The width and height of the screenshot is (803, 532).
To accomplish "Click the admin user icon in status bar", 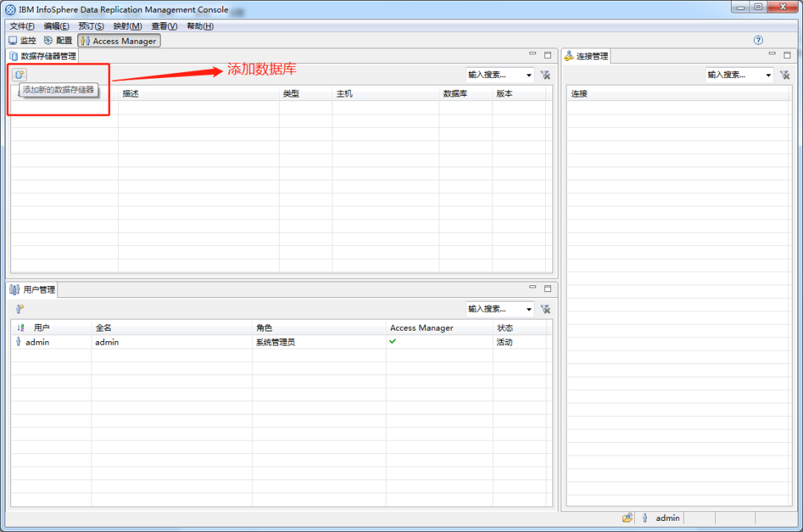I will 645,518.
